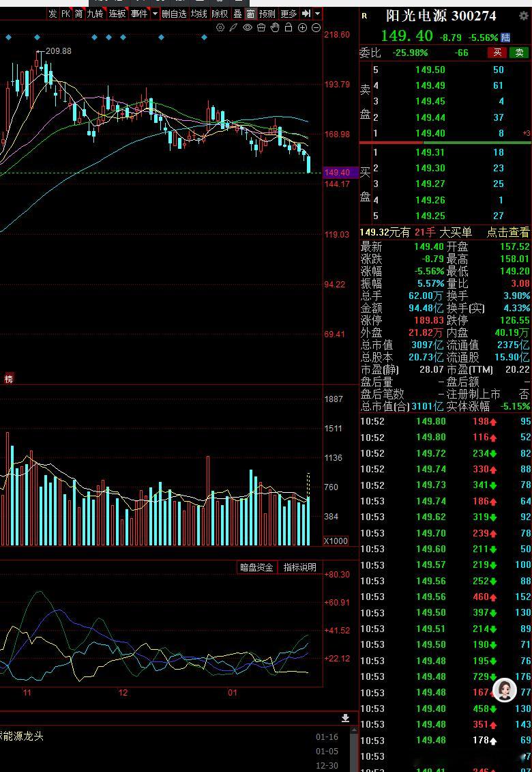Click sell level 1 price 149.40
The image size is (532, 772).
click(x=430, y=133)
